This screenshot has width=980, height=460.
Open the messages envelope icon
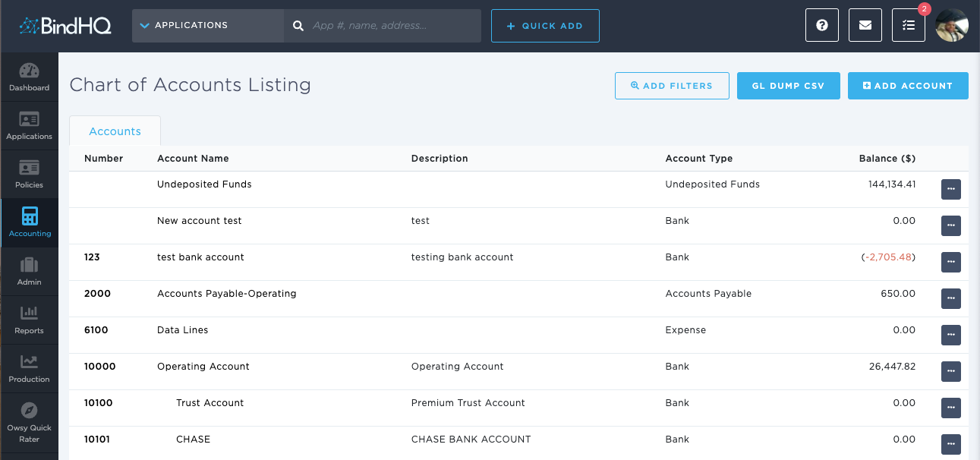coord(865,26)
